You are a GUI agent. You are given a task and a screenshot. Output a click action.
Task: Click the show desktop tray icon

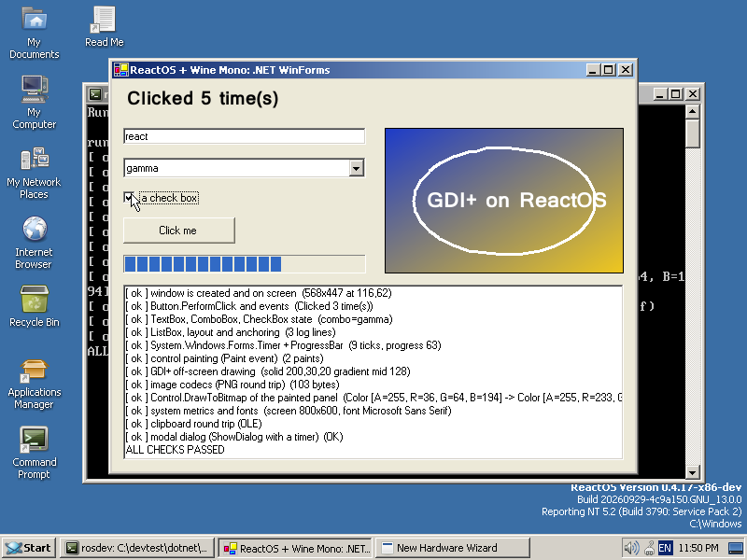[736, 548]
